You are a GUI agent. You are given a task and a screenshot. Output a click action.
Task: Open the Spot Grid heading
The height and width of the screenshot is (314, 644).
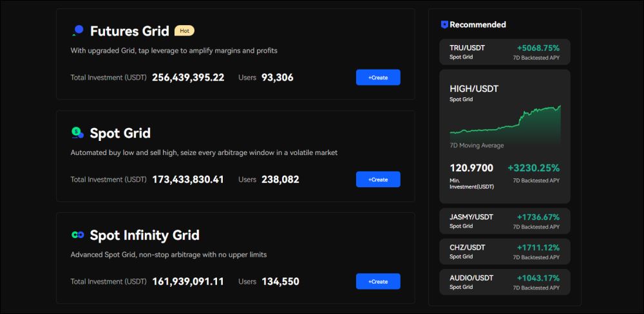120,133
